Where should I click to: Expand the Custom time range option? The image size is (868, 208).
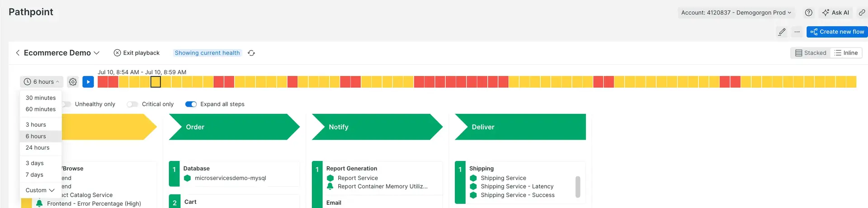(40, 190)
